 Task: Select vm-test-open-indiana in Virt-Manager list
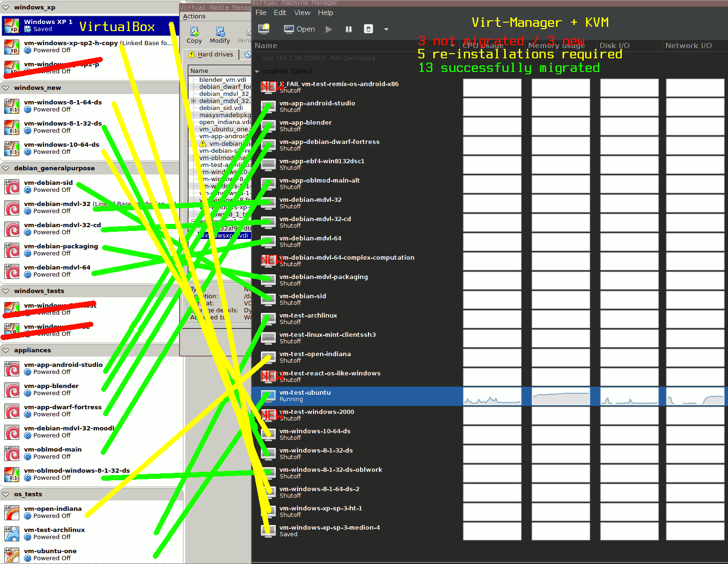click(490, 357)
